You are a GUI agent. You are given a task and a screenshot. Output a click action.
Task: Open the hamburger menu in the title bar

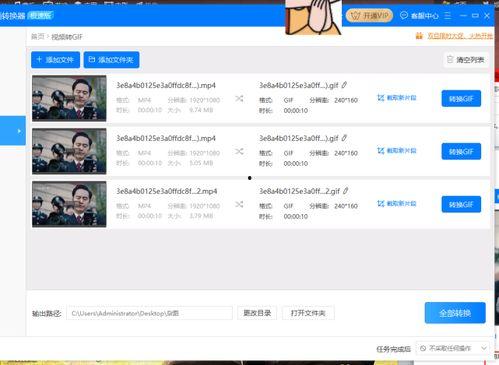point(448,15)
